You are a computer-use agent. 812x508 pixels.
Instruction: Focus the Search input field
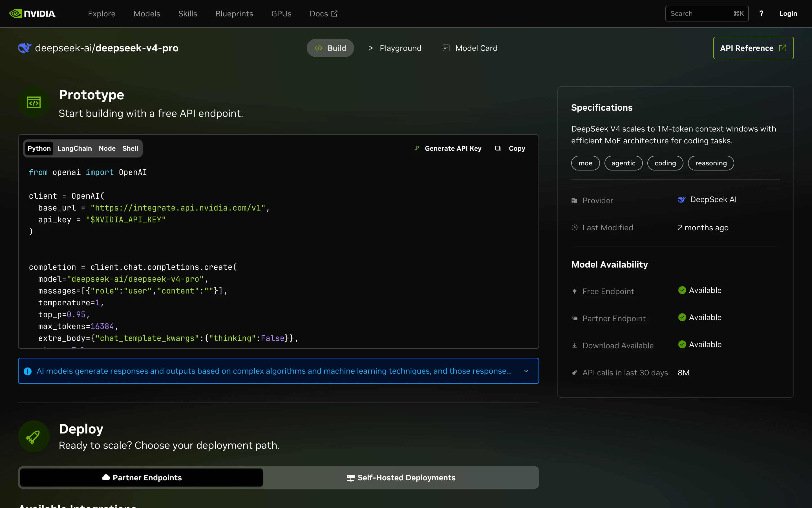click(707, 14)
